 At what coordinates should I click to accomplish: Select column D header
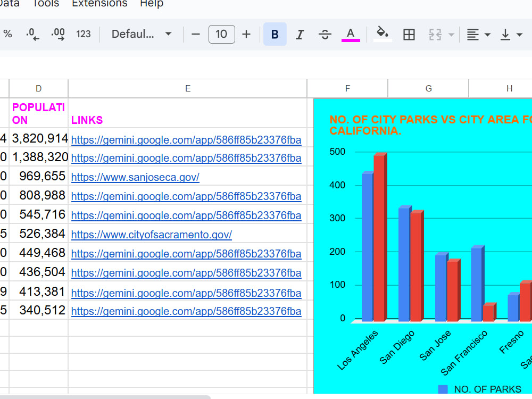(x=39, y=88)
